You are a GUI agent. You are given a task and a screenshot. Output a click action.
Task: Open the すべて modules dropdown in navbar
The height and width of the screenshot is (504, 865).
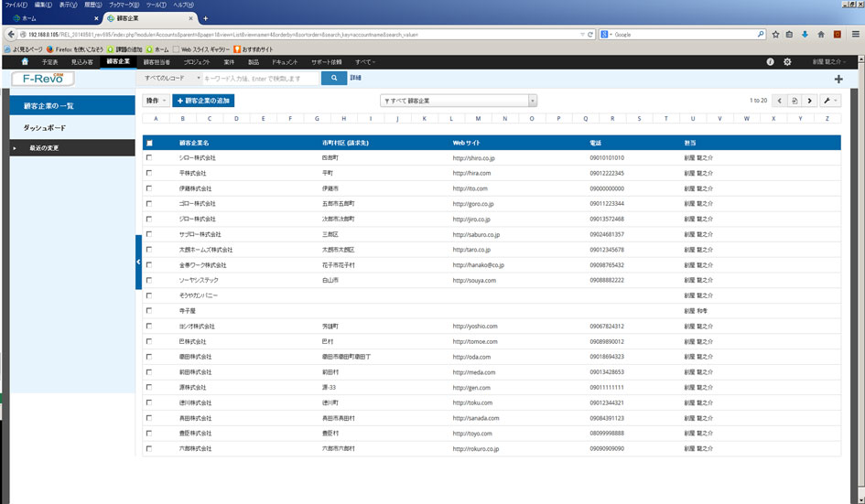tap(365, 62)
